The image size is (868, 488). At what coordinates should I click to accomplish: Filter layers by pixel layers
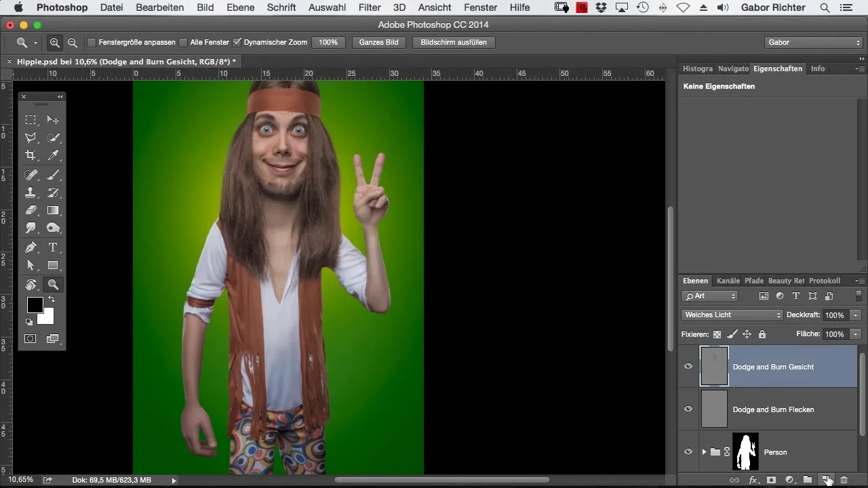point(764,296)
